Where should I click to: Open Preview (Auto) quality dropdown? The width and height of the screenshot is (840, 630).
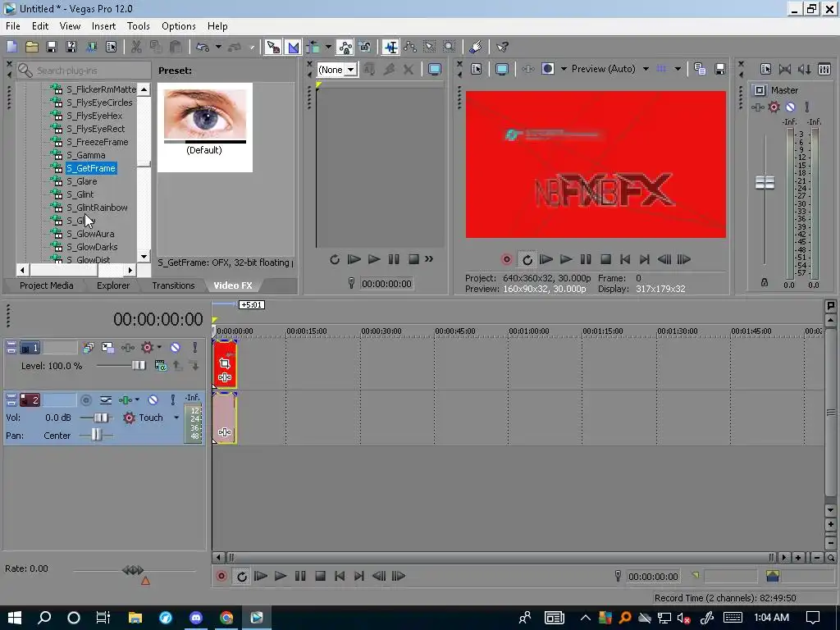(646, 69)
